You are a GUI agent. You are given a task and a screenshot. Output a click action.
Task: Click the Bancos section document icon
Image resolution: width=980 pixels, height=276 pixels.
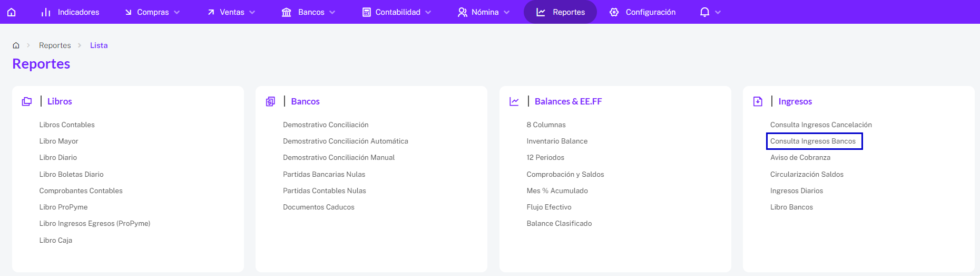click(x=270, y=101)
